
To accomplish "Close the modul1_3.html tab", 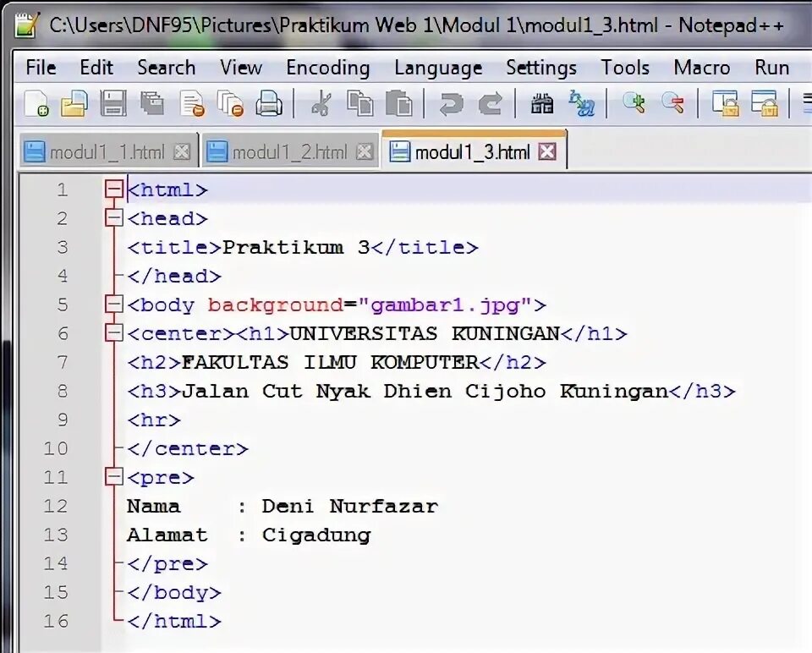I will click(547, 151).
